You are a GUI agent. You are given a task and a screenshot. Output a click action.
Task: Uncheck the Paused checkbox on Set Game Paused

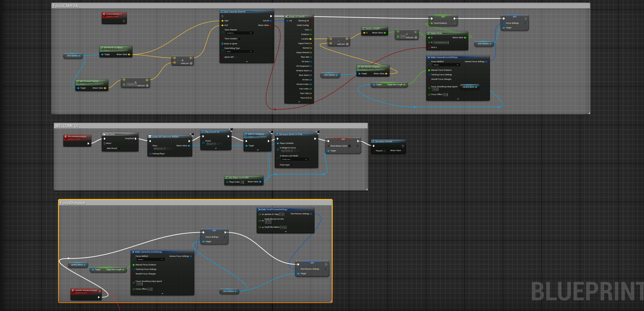point(384,151)
